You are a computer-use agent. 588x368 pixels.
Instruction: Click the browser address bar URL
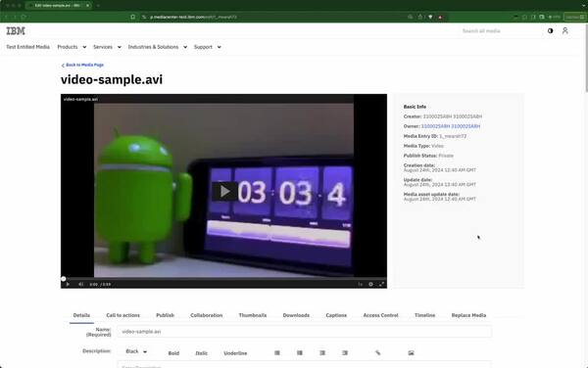(193, 17)
